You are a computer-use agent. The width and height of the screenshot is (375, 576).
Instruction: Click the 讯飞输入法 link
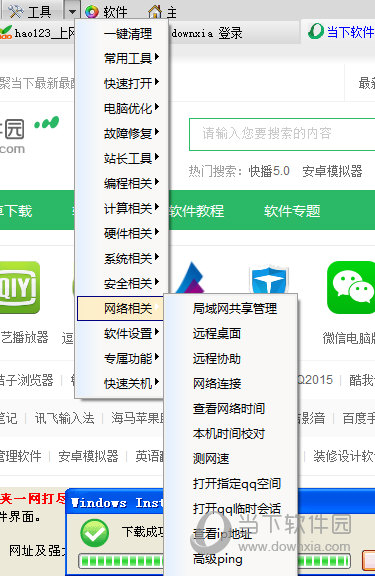pos(65,418)
